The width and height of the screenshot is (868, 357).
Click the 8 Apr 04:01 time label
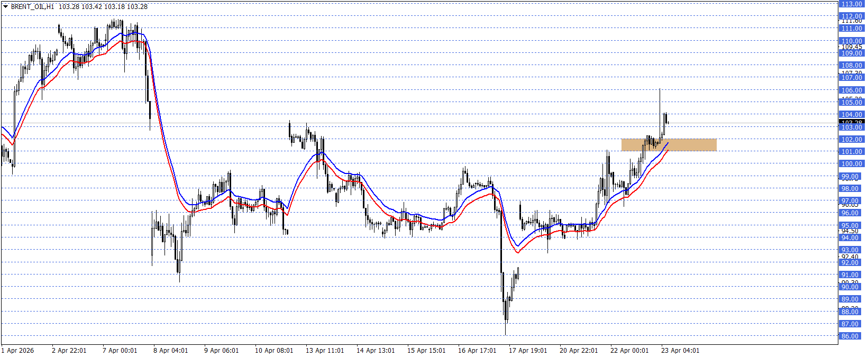[x=171, y=351]
